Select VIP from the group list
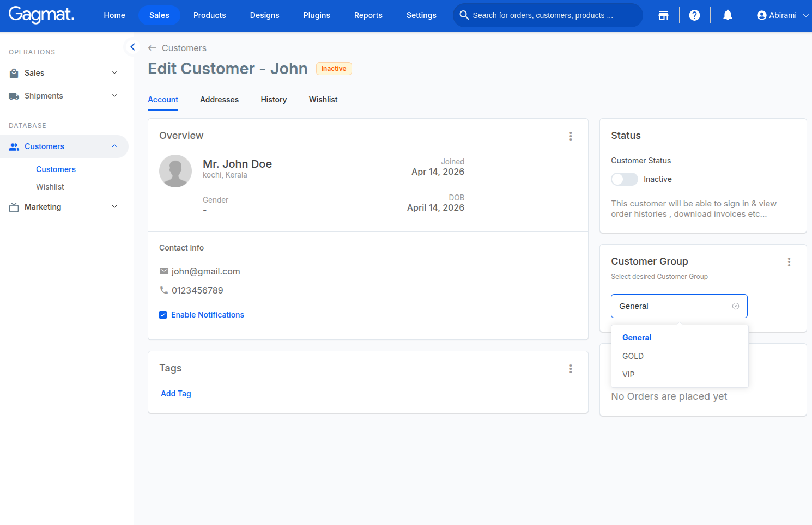812x525 pixels. coord(680,375)
